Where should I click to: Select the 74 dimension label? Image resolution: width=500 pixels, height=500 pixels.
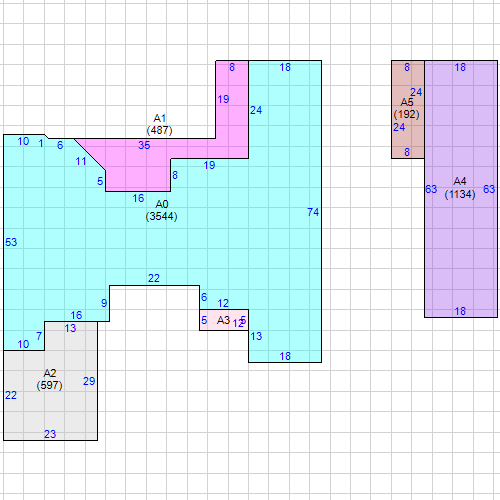tap(313, 212)
